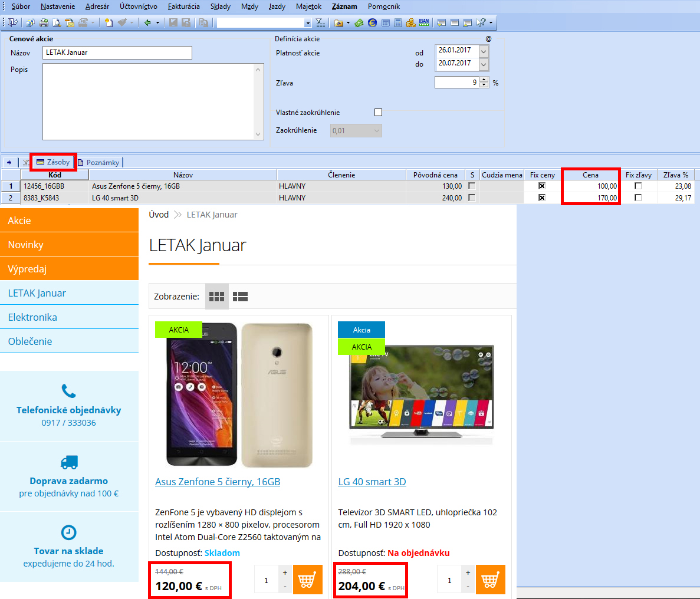Click the asterisk tab icon
Image resolution: width=700 pixels, height=599 pixels.
pos(9,163)
